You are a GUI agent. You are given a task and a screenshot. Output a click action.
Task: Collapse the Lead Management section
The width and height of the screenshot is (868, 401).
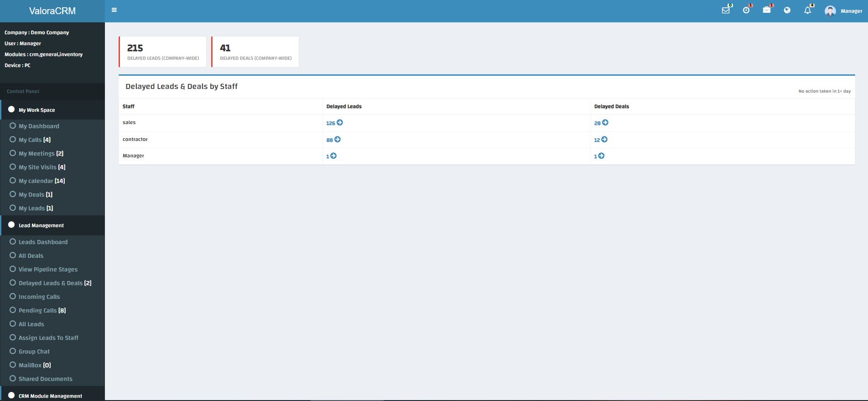coord(52,225)
